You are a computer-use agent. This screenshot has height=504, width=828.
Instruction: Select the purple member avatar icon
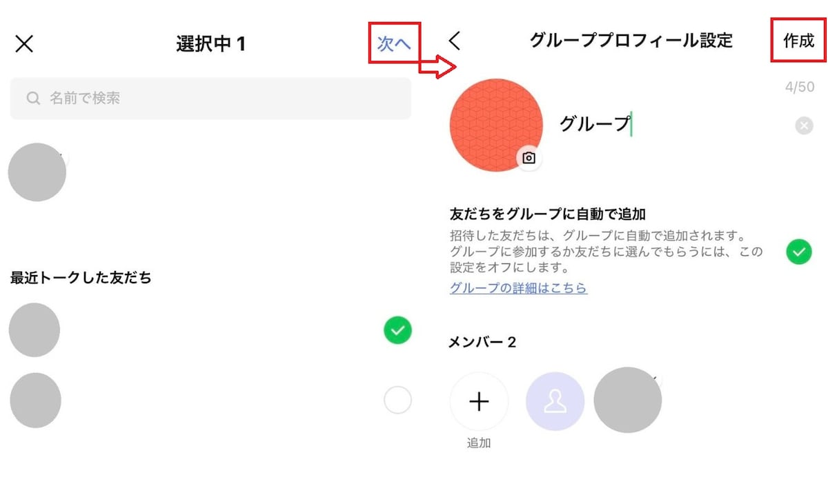pyautogui.click(x=555, y=401)
